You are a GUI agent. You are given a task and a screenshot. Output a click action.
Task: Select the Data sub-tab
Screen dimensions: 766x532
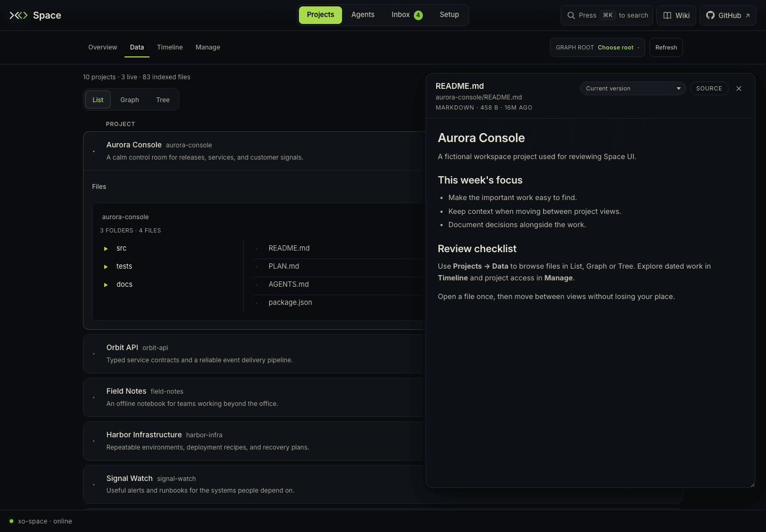click(x=137, y=47)
